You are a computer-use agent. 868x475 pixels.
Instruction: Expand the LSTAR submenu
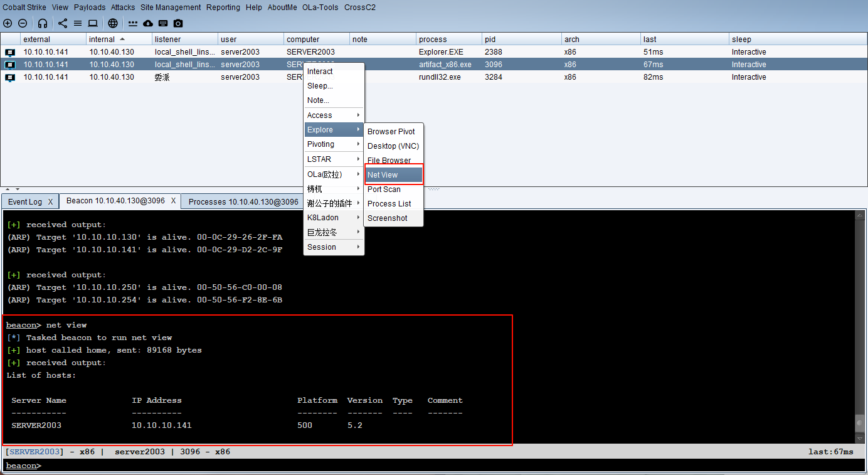pos(334,159)
